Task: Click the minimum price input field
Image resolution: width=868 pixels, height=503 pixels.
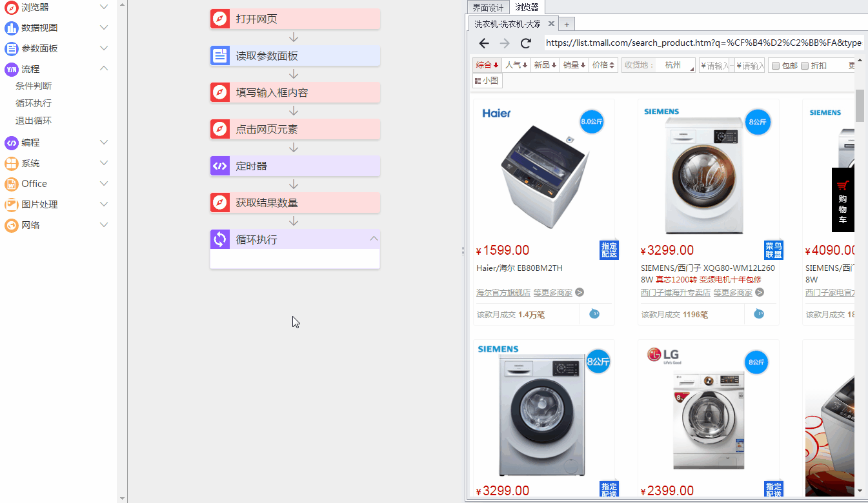Action: click(x=715, y=65)
